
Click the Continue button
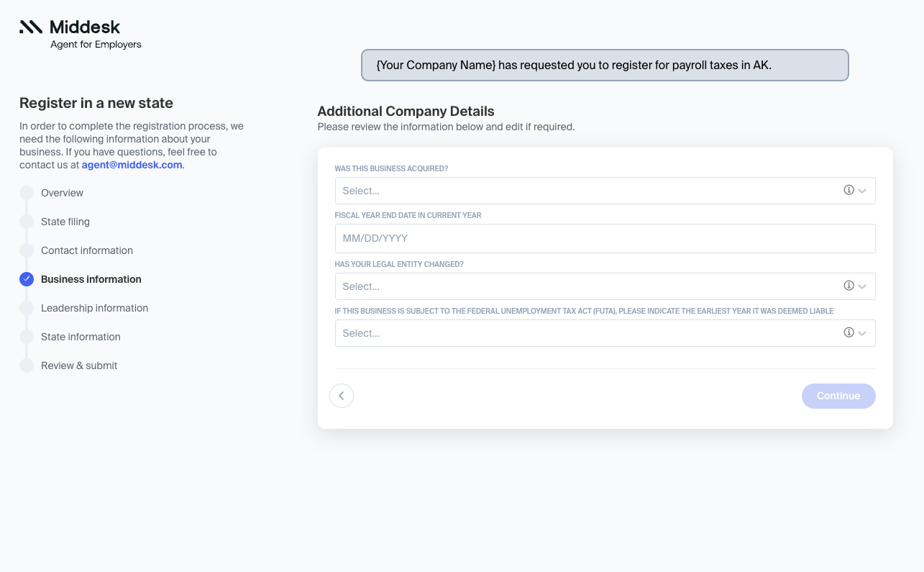pyautogui.click(x=838, y=396)
